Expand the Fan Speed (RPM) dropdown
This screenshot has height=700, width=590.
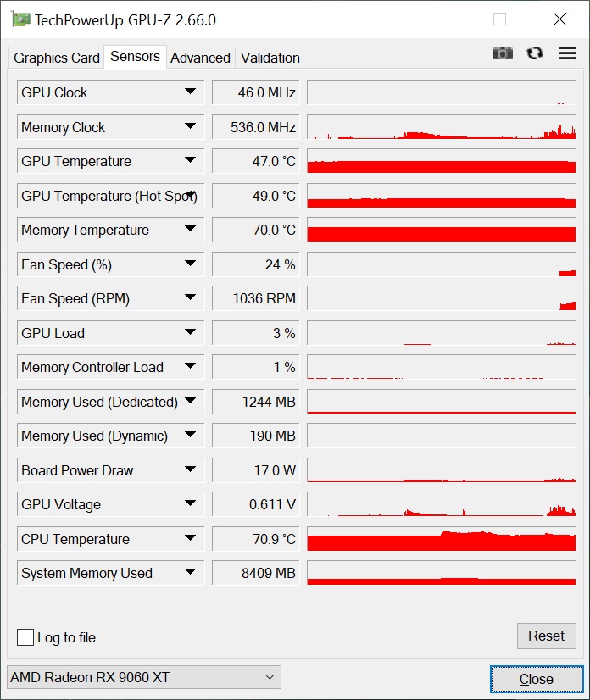coord(190,297)
